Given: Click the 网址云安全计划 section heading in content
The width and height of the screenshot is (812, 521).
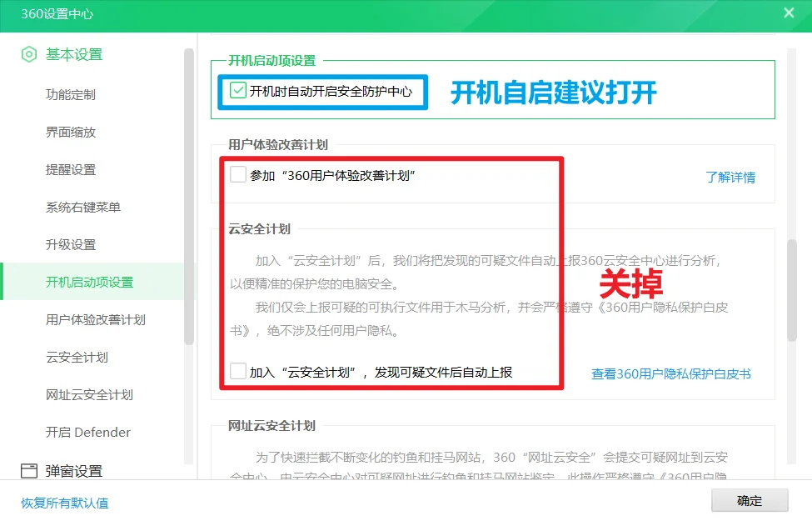Looking at the screenshot, I should point(271,426).
